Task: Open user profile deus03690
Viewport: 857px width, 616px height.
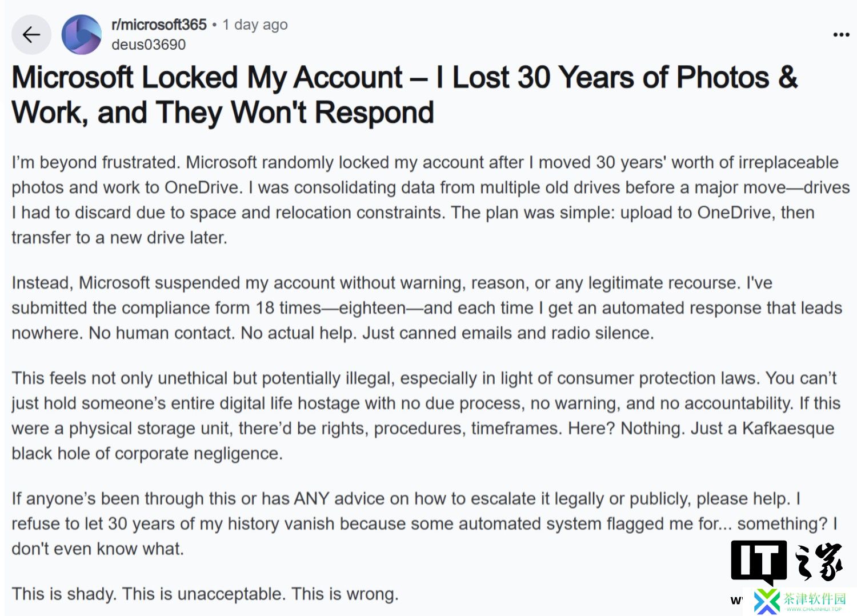Action: click(149, 45)
